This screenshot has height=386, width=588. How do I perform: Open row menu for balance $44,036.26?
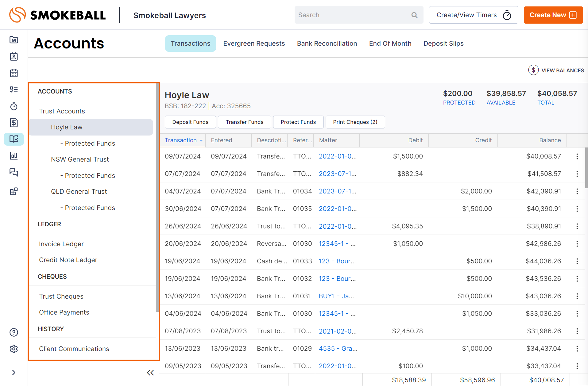[x=577, y=261]
